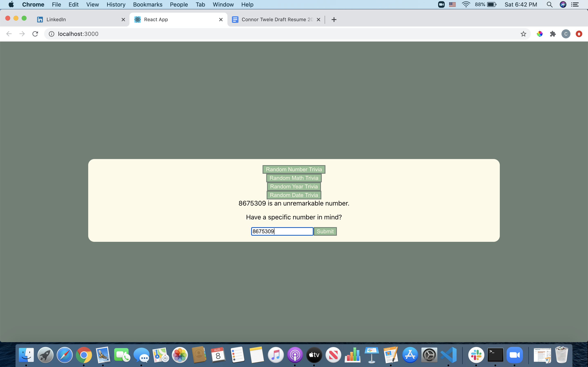Click the Spotlight search icon in menu bar

[x=549, y=4]
